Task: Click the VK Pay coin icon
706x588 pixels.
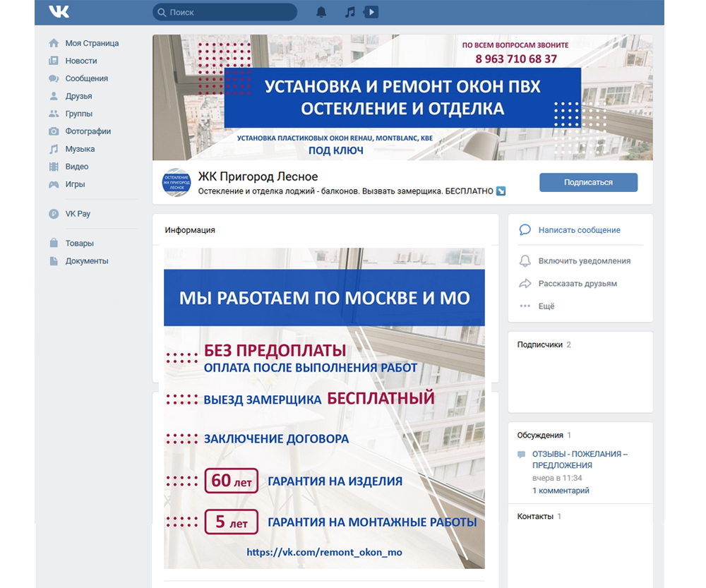Action: [54, 214]
